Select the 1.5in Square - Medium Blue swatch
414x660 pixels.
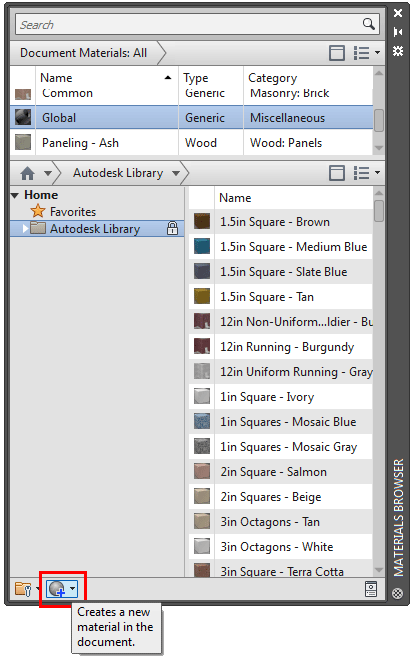click(x=202, y=246)
